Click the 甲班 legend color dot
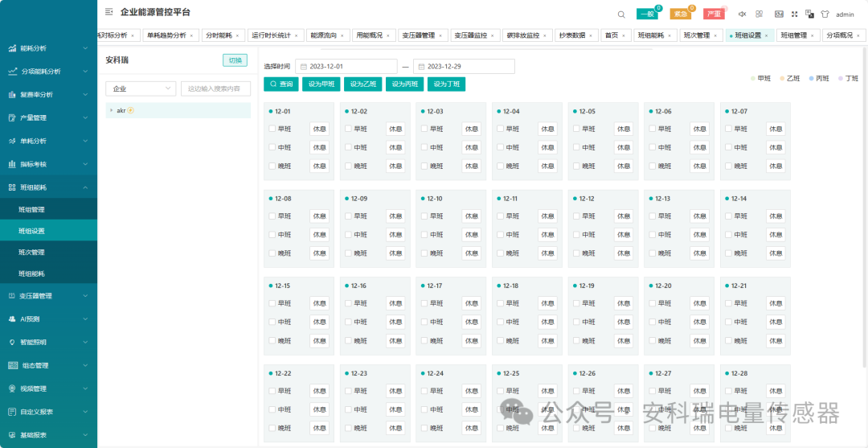Screen dimensions: 868x448 coord(753,79)
